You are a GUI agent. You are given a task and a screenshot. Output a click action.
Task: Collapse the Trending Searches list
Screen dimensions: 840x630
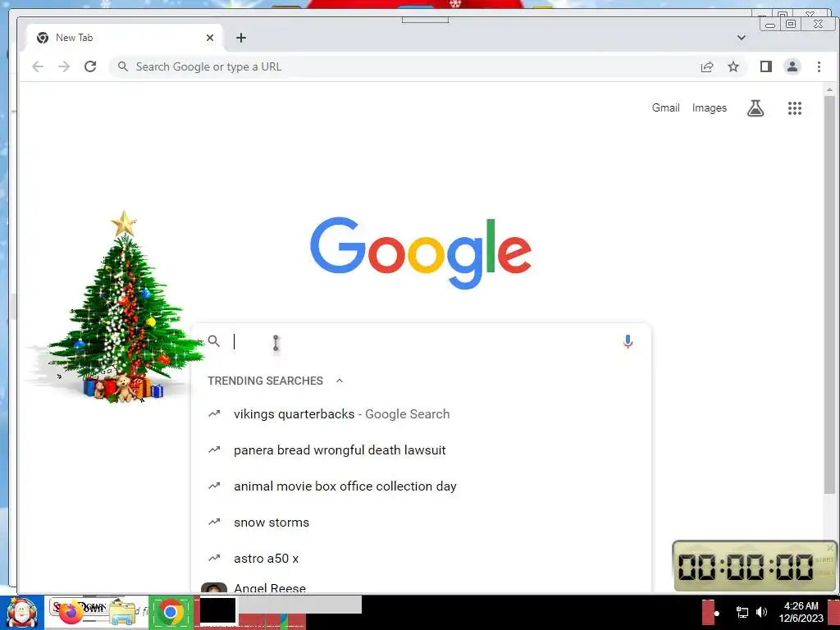[x=339, y=381]
